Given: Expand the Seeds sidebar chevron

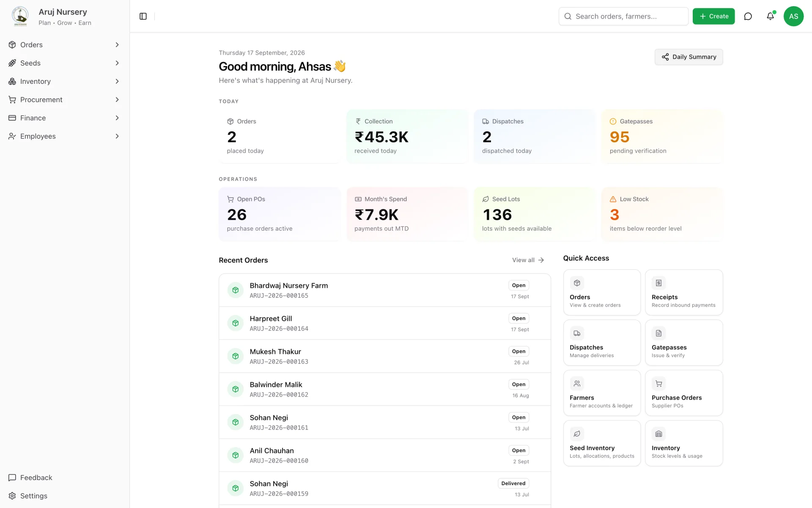Looking at the screenshot, I should 117,63.
